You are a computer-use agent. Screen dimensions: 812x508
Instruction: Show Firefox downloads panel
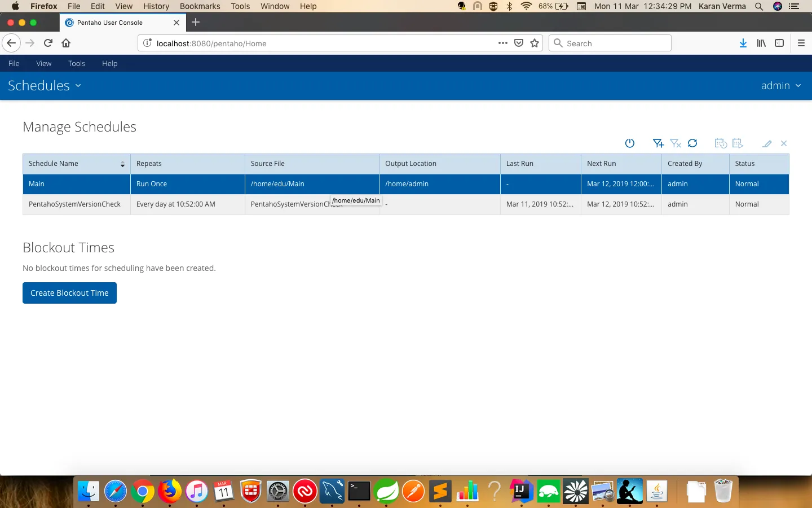coord(743,43)
